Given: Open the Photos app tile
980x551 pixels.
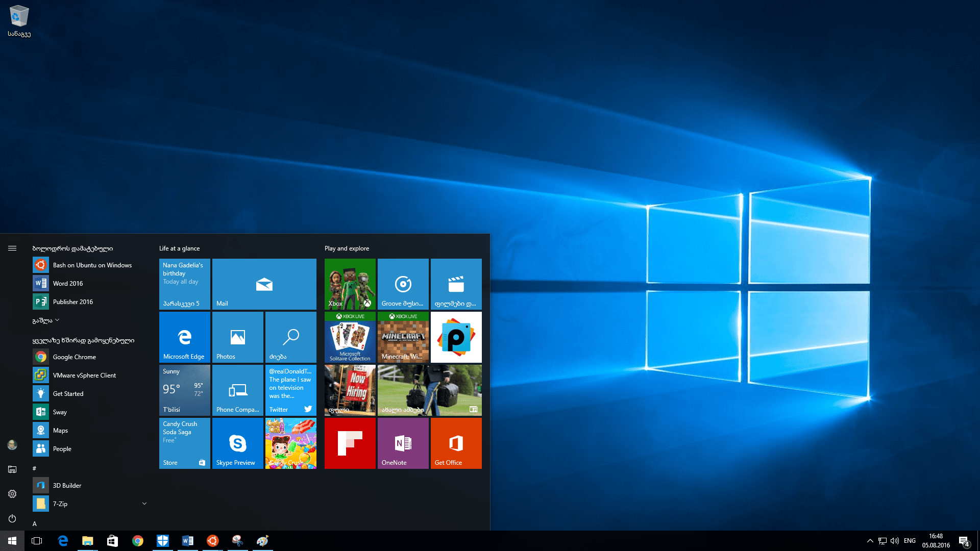Looking at the screenshot, I should point(237,337).
